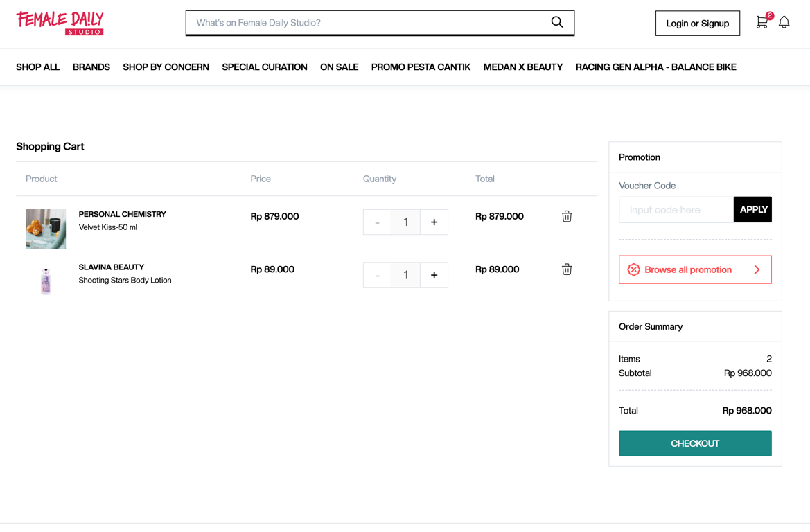
Task: Open the Brands menu
Action: point(91,67)
